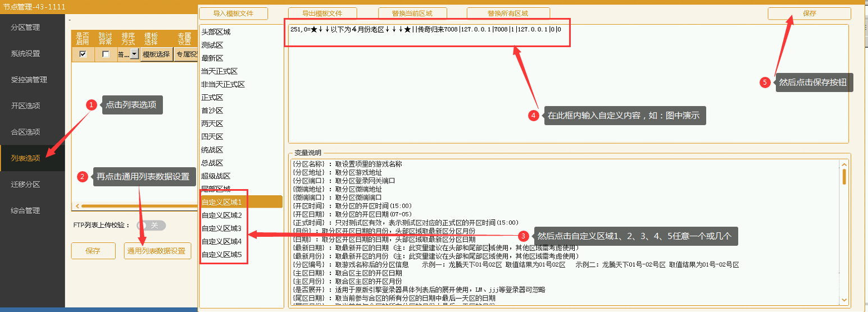Click the 导入模板文件 button
The height and width of the screenshot is (312, 868).
[233, 13]
